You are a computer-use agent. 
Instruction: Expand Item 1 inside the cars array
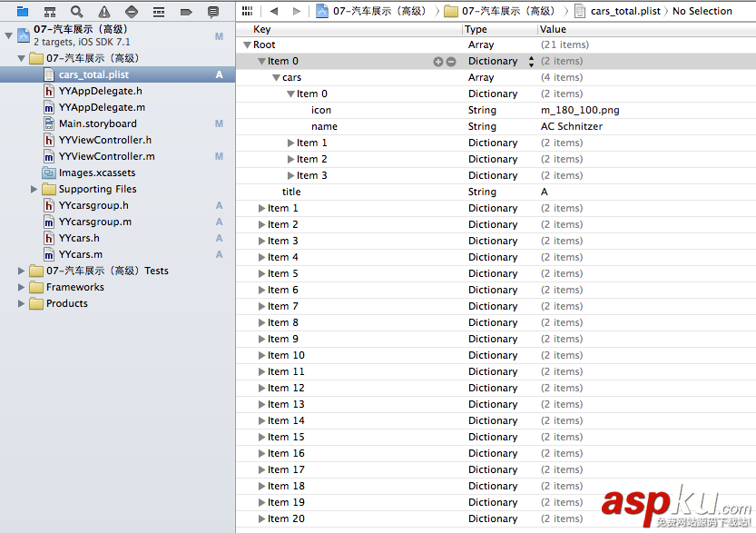pyautogui.click(x=290, y=143)
